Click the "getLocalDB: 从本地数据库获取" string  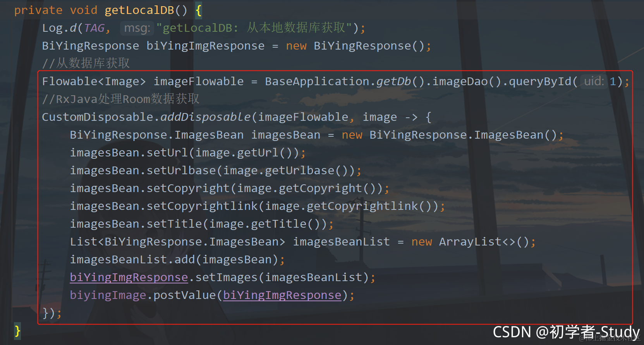coord(254,28)
